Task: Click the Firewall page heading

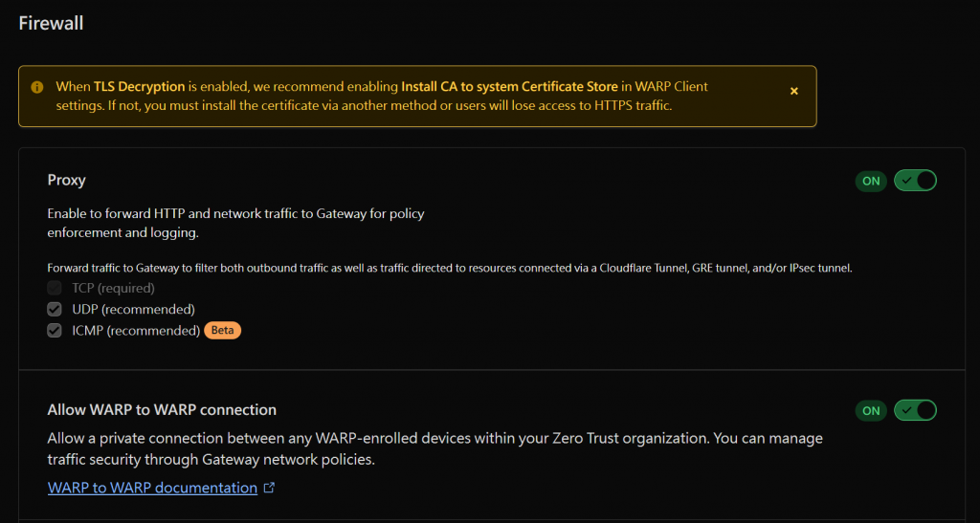Action: pos(51,23)
